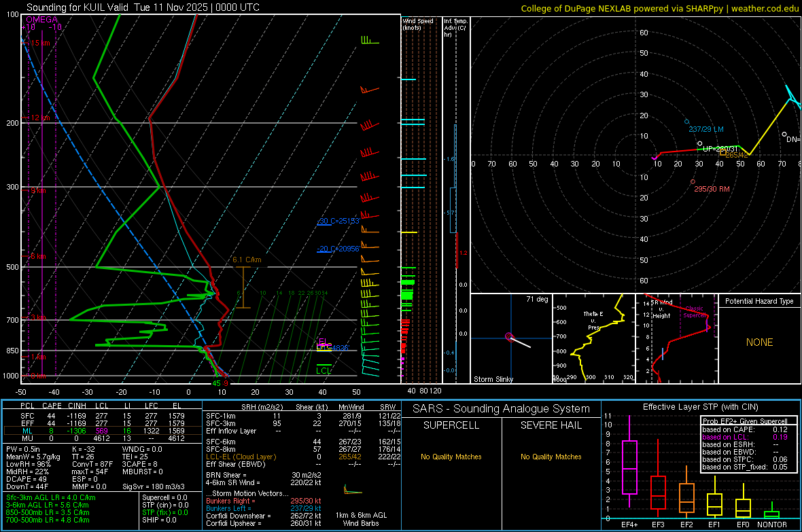Click the SUPERCELL column heading
The image size is (802, 532).
coord(451,425)
